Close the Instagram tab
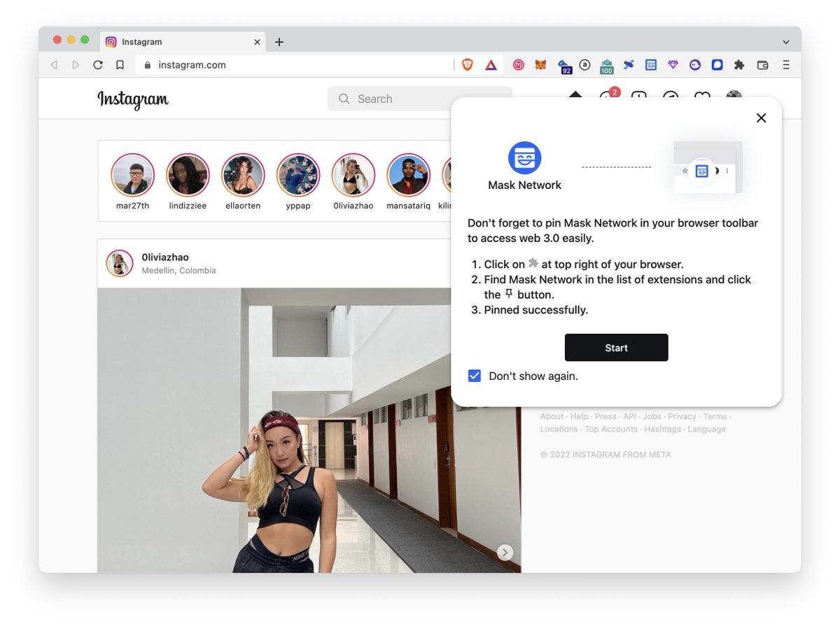 tap(257, 42)
